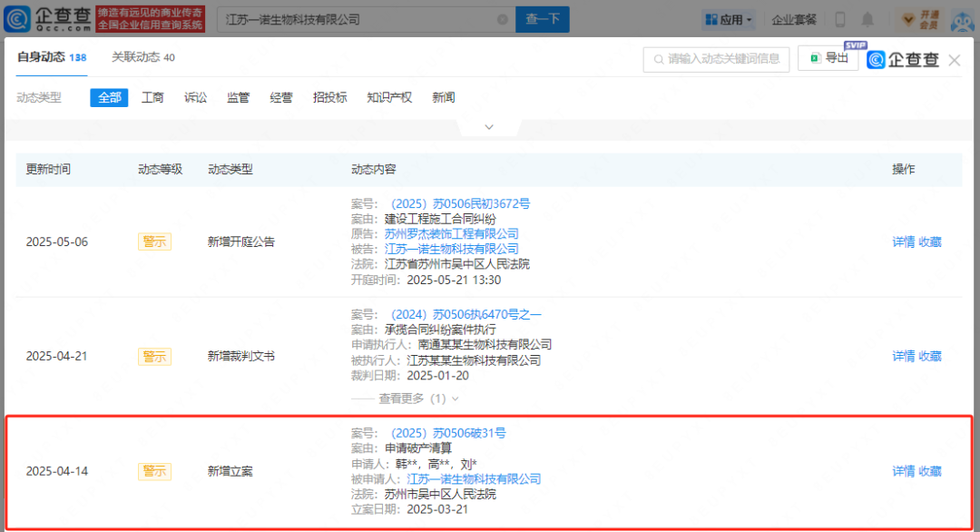Select the 新闻 filter
This screenshot has width=980, height=532.
[443, 97]
